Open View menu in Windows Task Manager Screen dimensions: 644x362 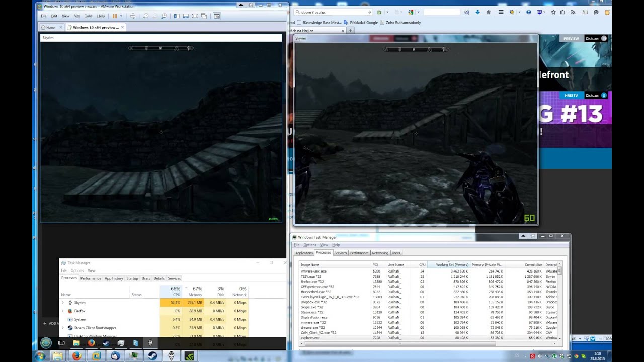coord(324,245)
